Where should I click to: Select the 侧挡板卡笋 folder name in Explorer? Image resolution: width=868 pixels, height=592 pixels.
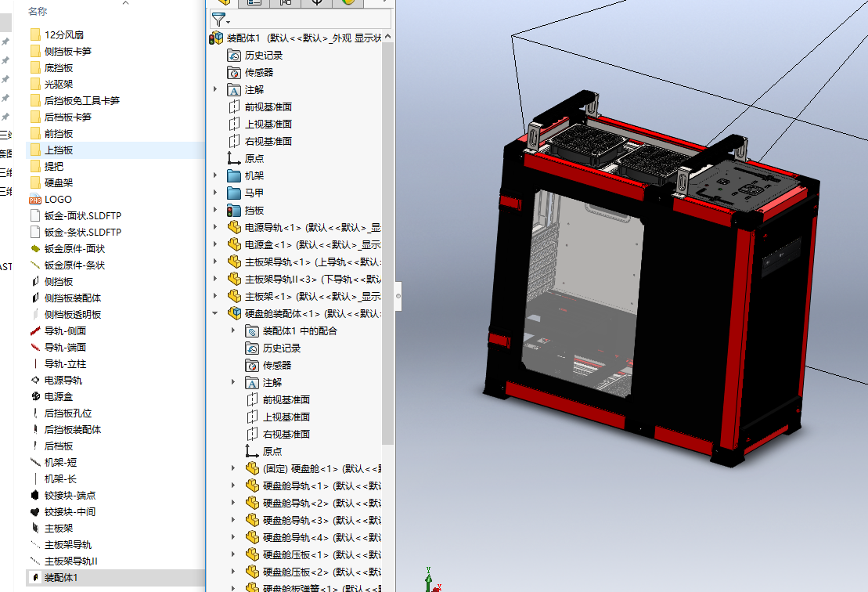coord(68,52)
